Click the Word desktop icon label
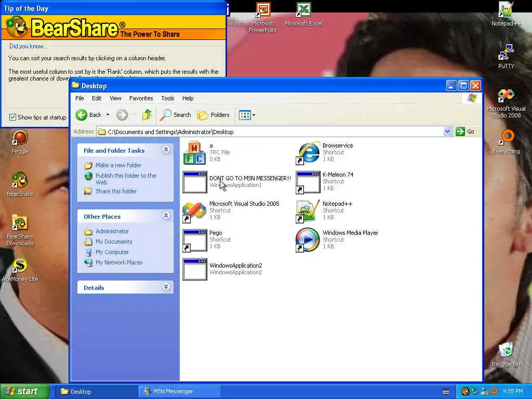 click(235, 23)
